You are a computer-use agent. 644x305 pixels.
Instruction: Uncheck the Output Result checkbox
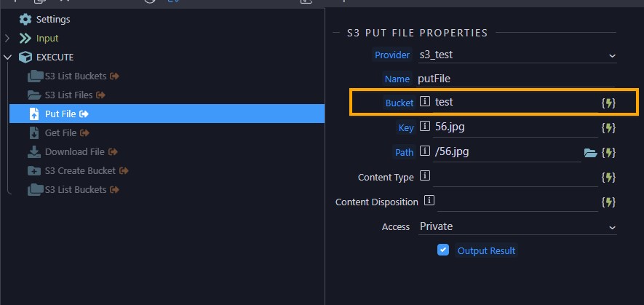click(x=442, y=250)
